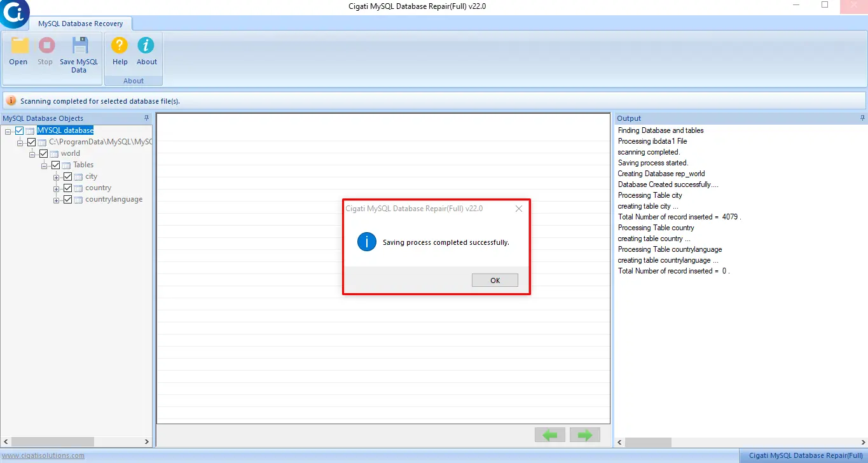Click the objects panel scroll left arrow
868x463 pixels.
pos(6,441)
